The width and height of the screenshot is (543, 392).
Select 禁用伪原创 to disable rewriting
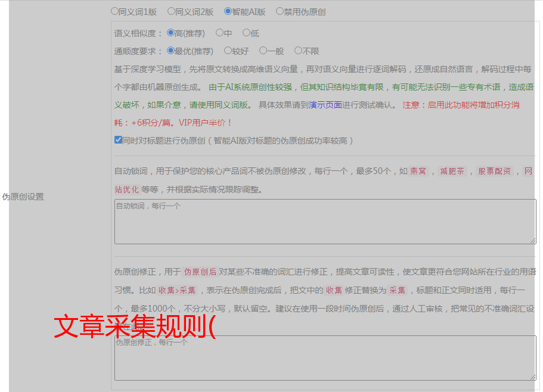point(280,11)
